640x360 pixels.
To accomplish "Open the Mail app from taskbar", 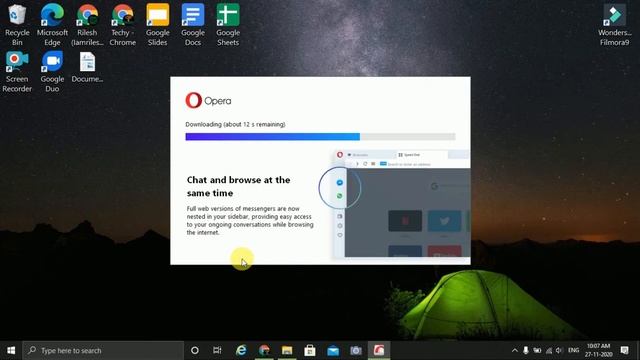I will coord(333,350).
